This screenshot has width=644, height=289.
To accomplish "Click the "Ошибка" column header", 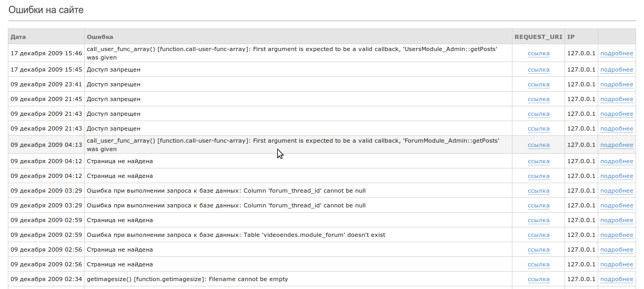I will pos(99,37).
